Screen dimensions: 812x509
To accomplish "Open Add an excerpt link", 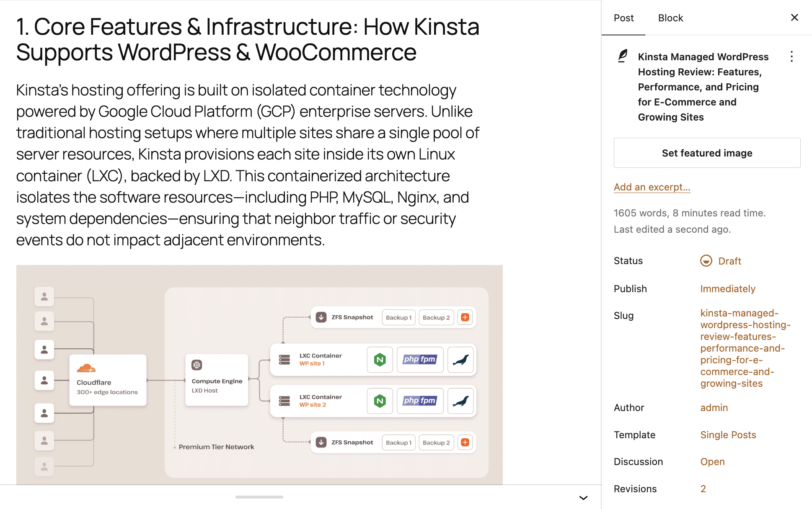I will (652, 187).
